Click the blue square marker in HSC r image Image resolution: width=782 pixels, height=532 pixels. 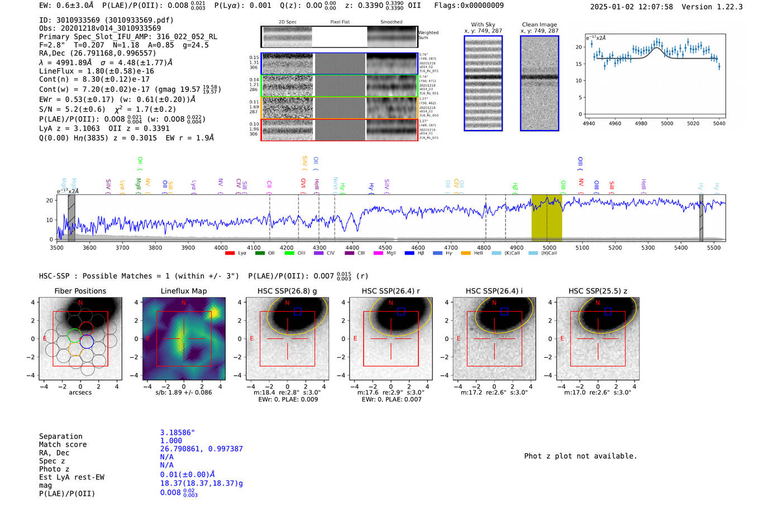(x=401, y=311)
